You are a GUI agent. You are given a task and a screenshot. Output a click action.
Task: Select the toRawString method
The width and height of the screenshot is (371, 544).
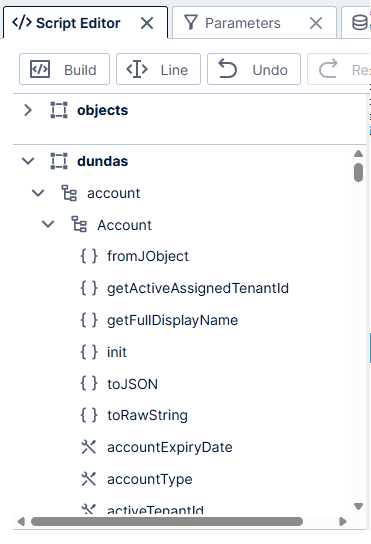pos(147,415)
